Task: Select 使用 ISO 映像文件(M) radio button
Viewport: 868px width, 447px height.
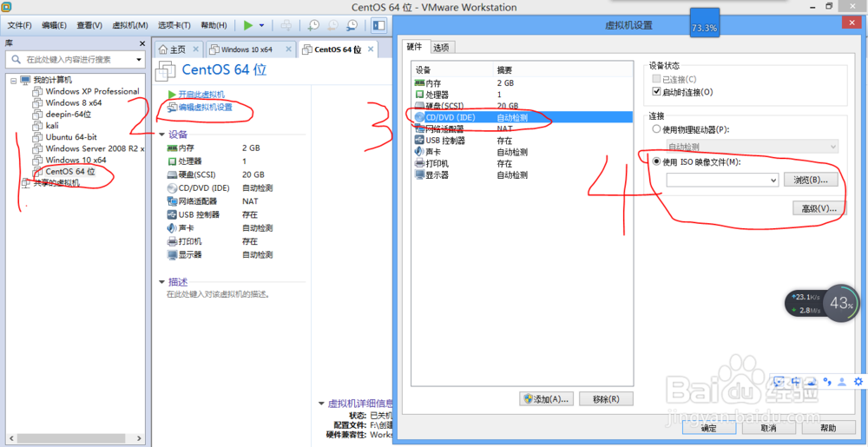Action: coord(657,162)
